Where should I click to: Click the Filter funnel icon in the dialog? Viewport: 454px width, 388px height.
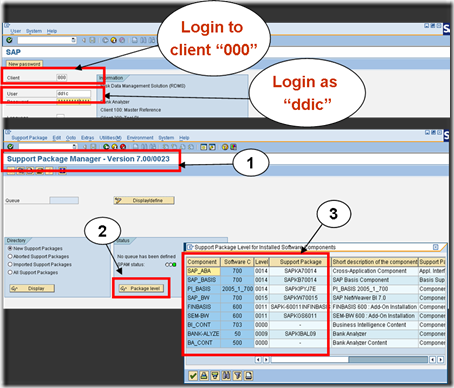pyautogui.click(x=237, y=376)
